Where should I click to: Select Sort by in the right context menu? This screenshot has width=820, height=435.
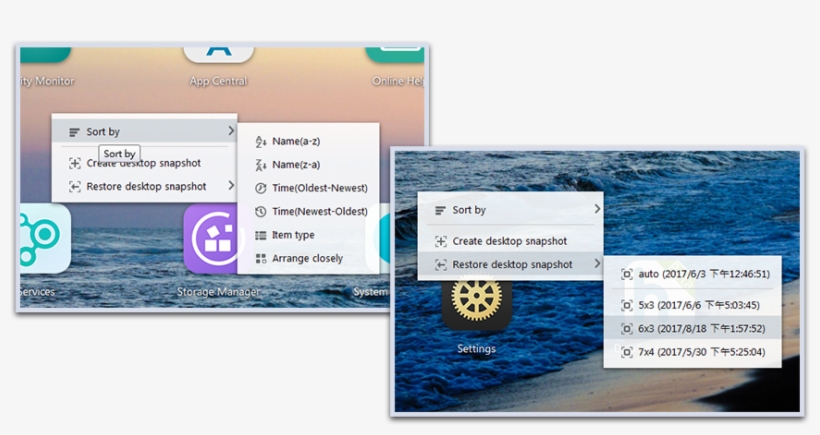pyautogui.click(x=510, y=210)
